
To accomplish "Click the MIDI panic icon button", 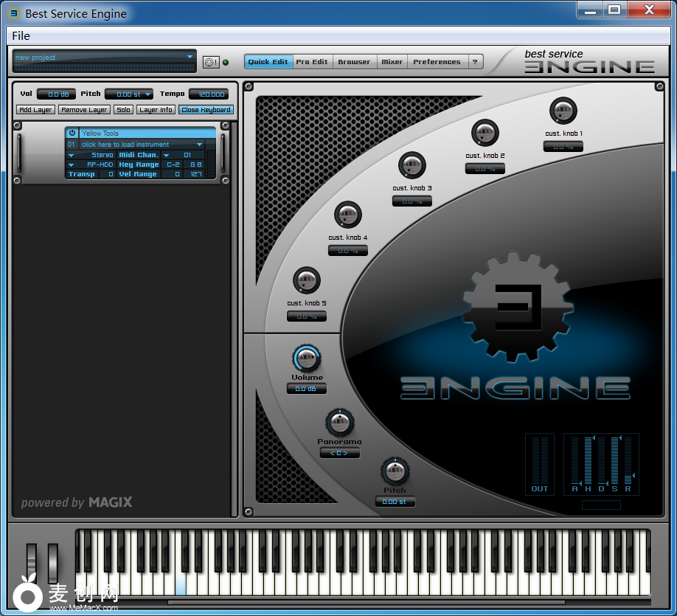I will click(210, 63).
